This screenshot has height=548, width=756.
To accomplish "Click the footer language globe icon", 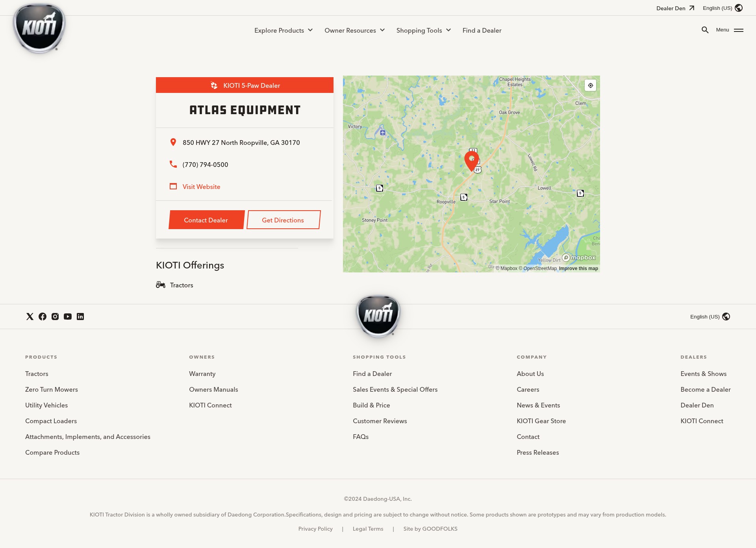I will point(726,317).
